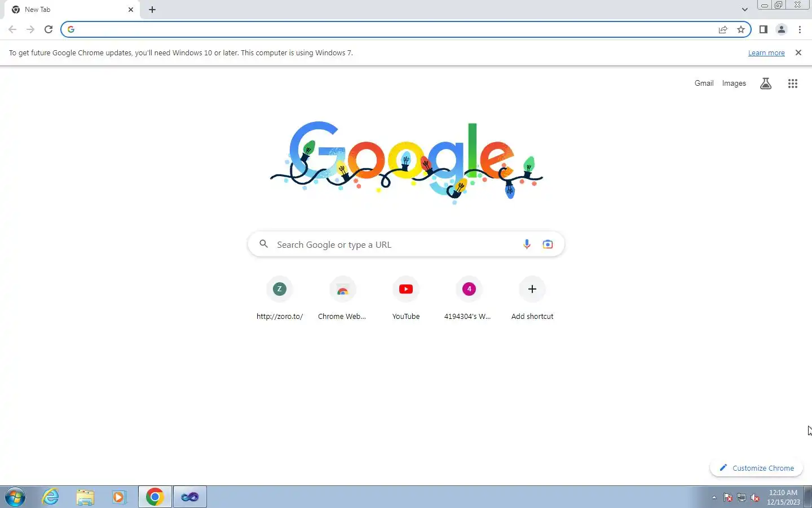Image resolution: width=812 pixels, height=508 pixels.
Task: Click the share this page icon
Action: pos(723,29)
